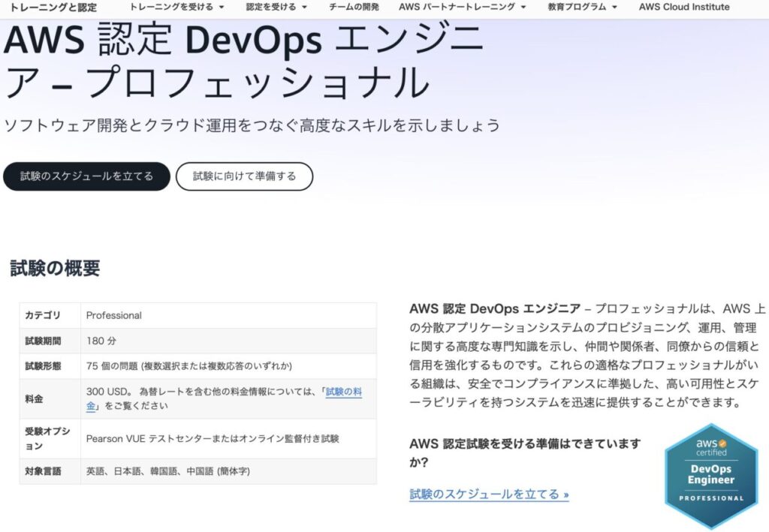The width and height of the screenshot is (769, 532).
Task: Select the 料金 row label
Action: [34, 398]
